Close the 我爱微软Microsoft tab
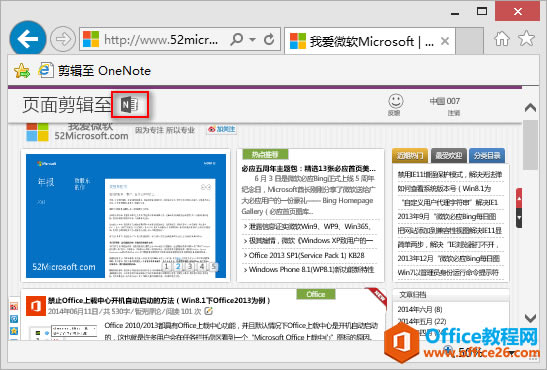Viewport: 547px width, 370px height. pyautogui.click(x=445, y=41)
